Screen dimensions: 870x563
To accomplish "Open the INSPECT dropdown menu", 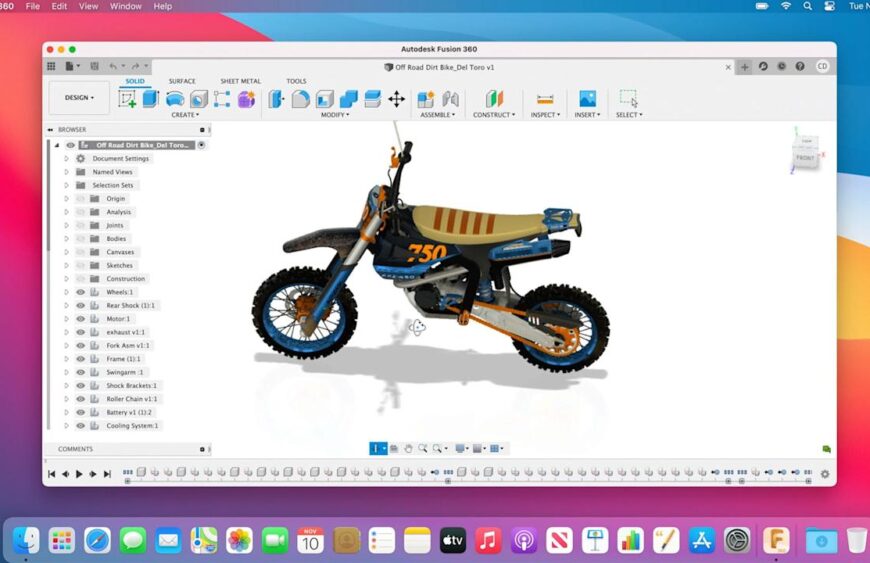I will 545,115.
